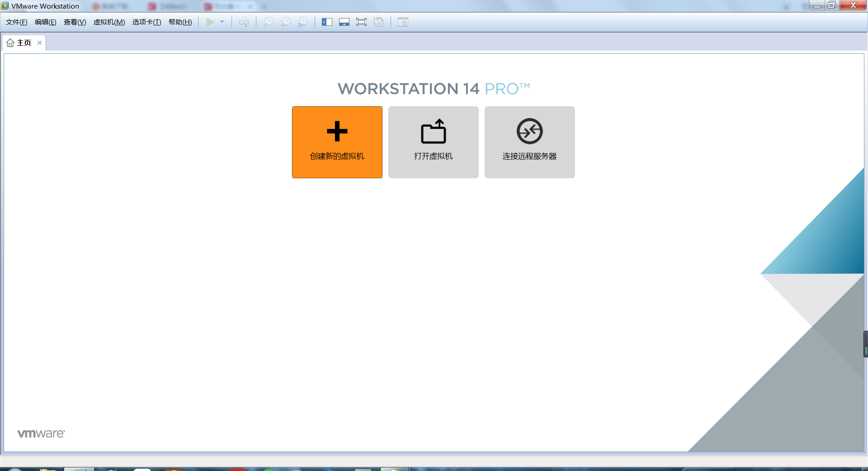
Task: Enter full screen mode icon
Action: (361, 22)
